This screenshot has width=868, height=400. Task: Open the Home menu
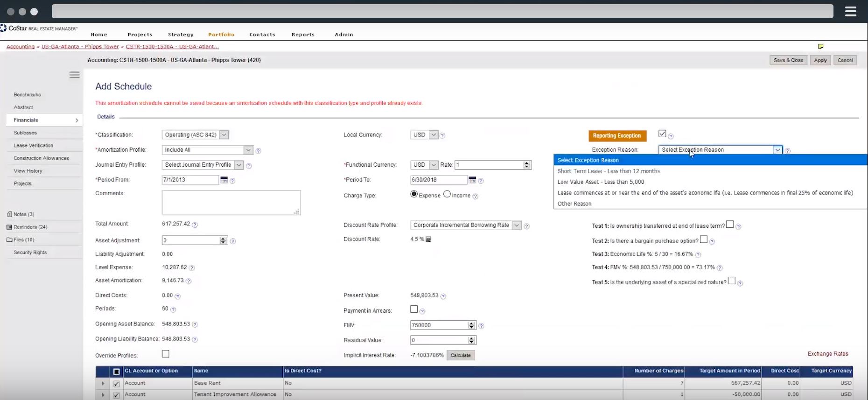click(99, 35)
